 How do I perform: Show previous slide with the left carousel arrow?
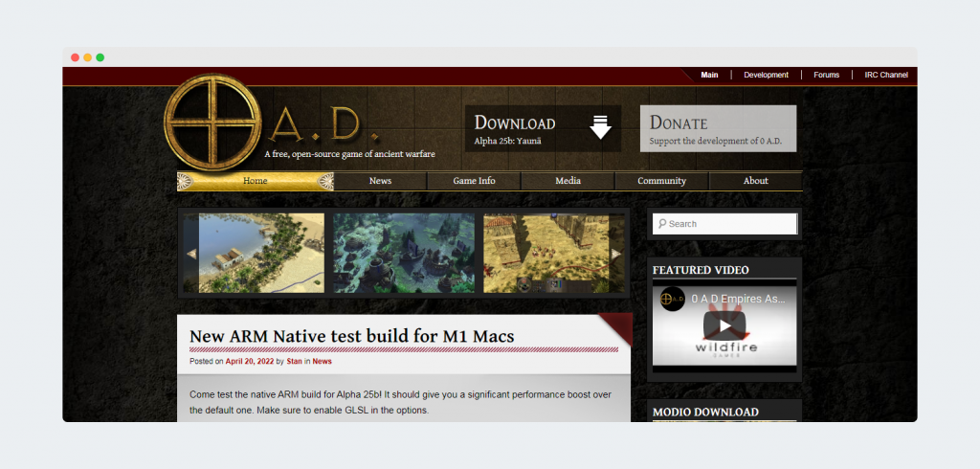coord(190,254)
